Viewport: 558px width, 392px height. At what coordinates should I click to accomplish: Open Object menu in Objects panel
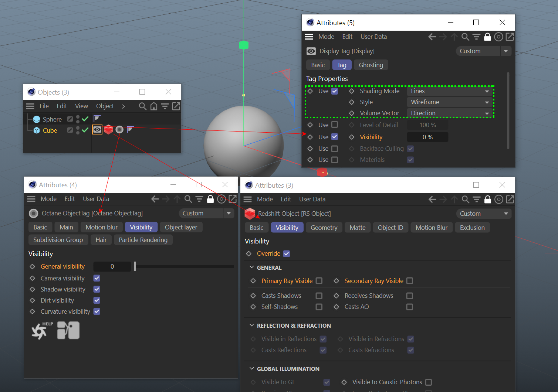coord(105,106)
